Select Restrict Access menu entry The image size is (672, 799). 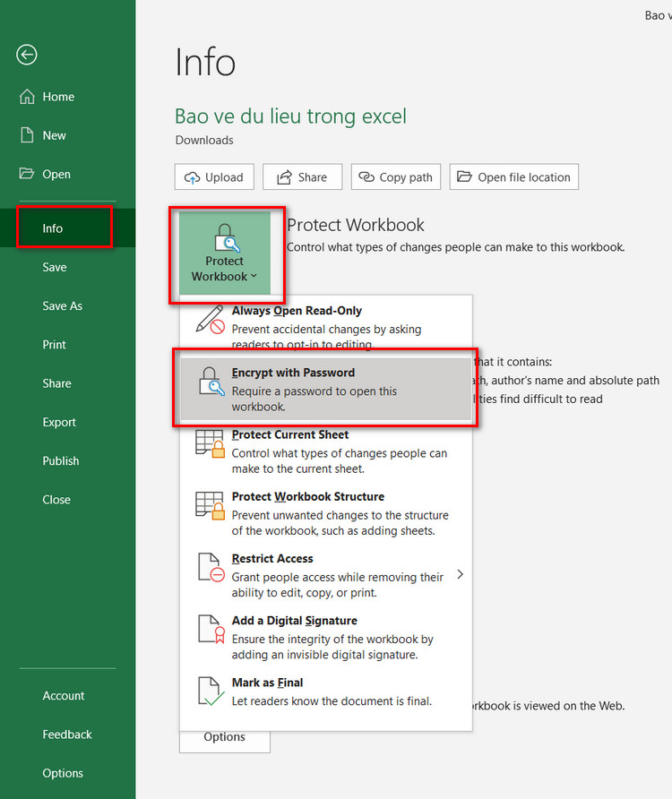[326, 575]
